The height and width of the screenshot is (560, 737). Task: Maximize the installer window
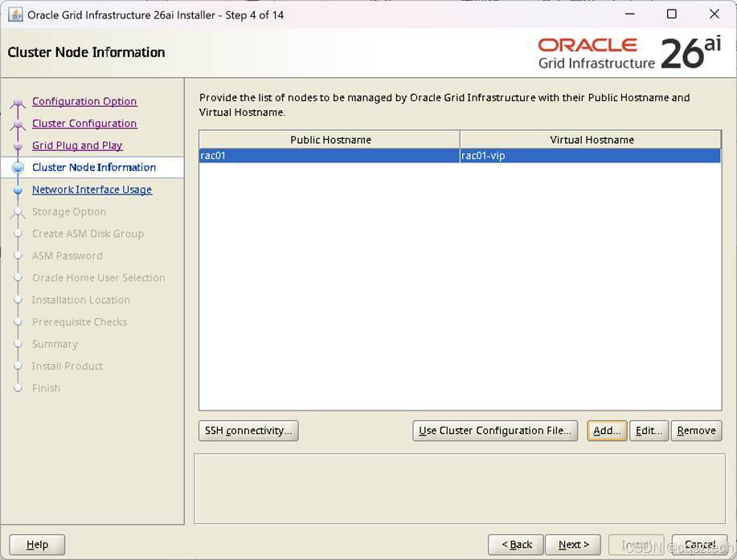pyautogui.click(x=672, y=14)
